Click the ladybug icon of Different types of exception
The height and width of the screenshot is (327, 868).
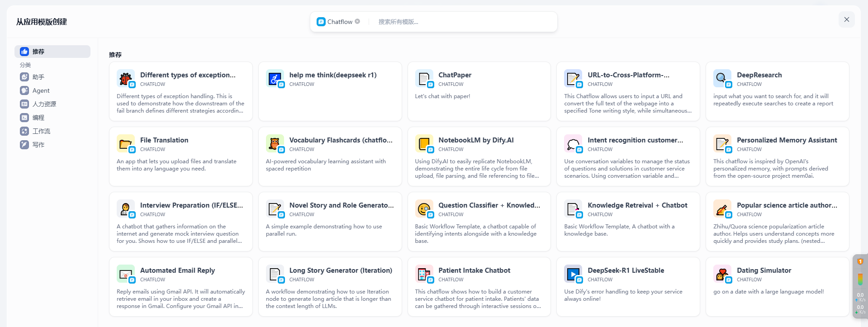coord(126,79)
